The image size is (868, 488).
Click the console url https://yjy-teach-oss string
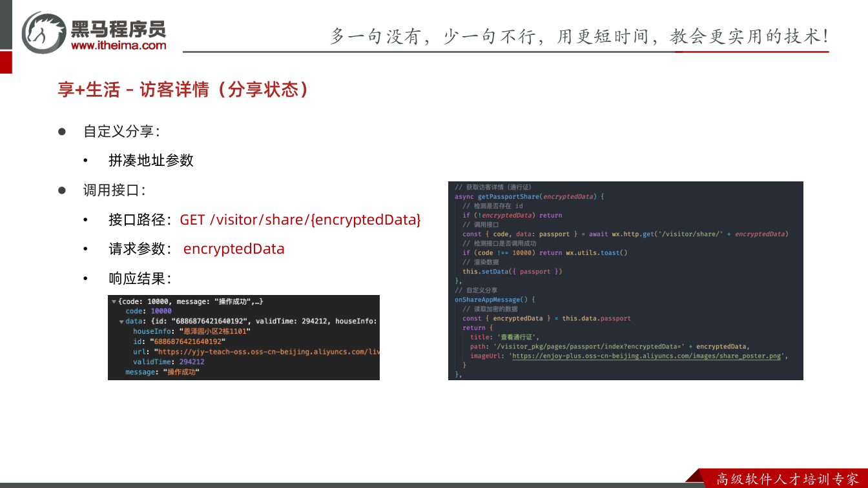(267, 352)
